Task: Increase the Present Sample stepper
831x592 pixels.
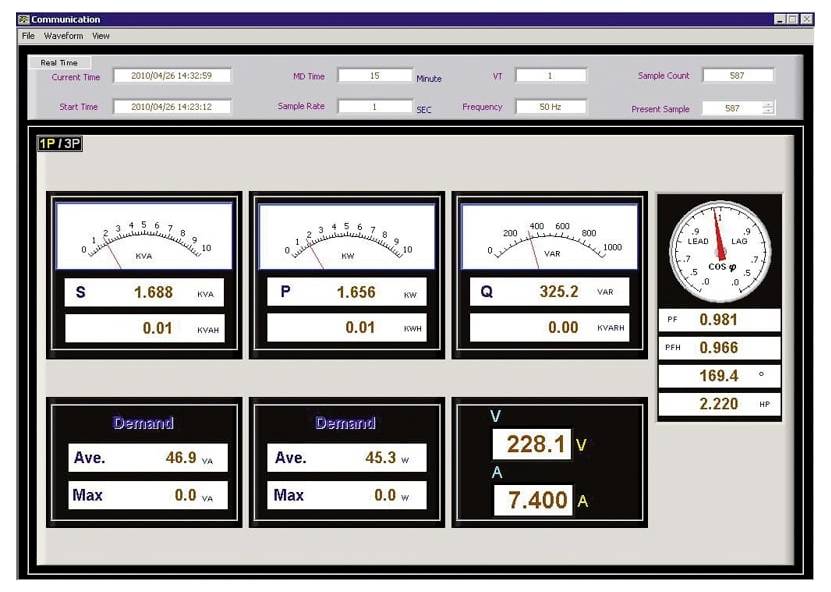Action: (768, 104)
